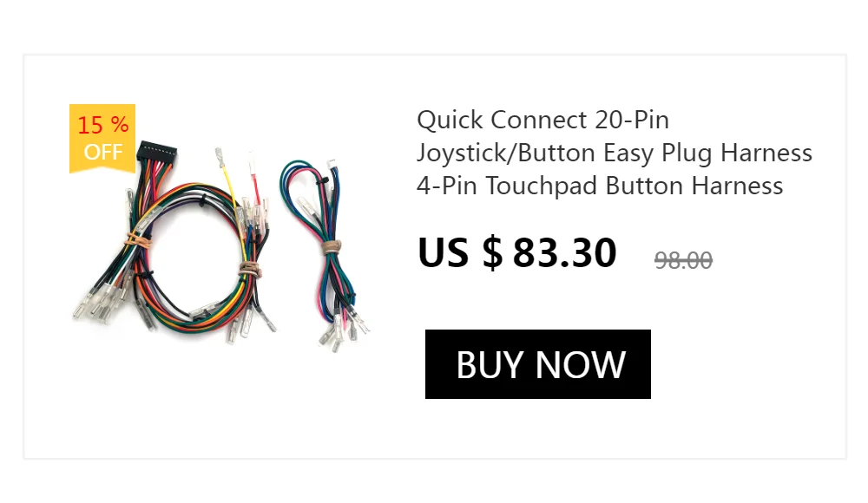Image resolution: width=868 pixels, height=503 pixels.
Task: Click the white OFF text on yellow badge
Action: pos(103,152)
